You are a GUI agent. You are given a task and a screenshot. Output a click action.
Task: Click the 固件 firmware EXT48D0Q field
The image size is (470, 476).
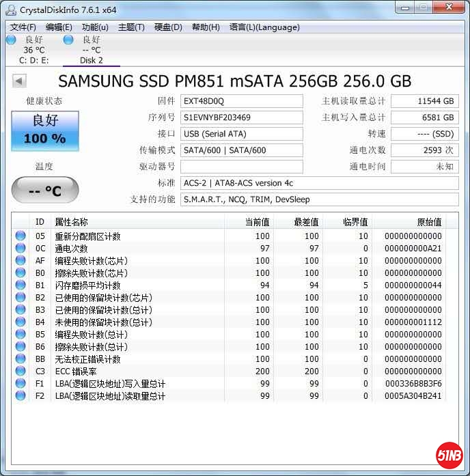pyautogui.click(x=241, y=101)
